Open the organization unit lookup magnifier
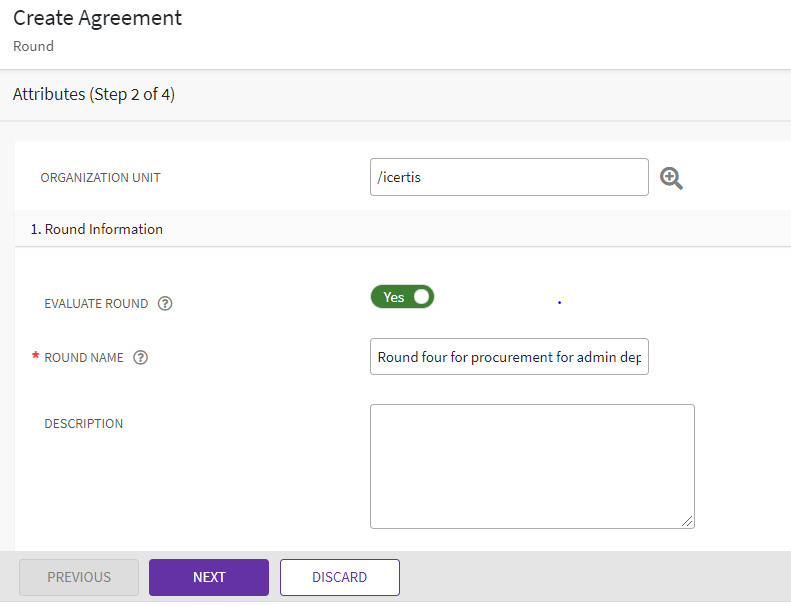 click(672, 178)
